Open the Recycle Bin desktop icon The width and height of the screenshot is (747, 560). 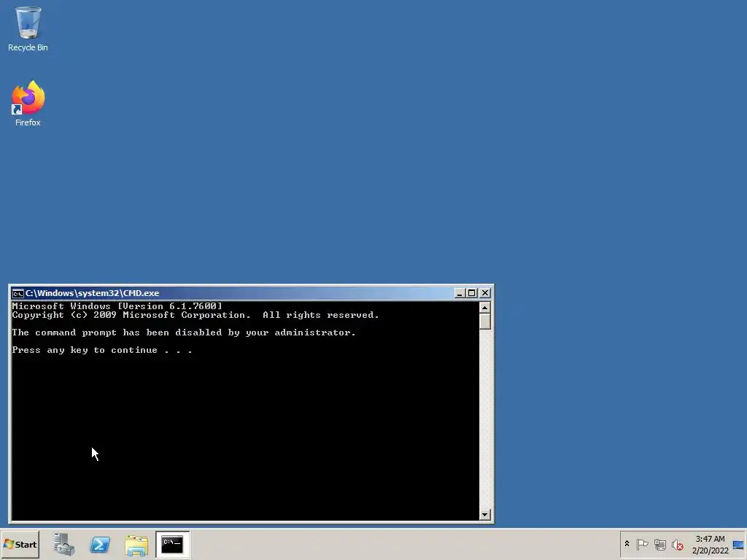click(28, 28)
